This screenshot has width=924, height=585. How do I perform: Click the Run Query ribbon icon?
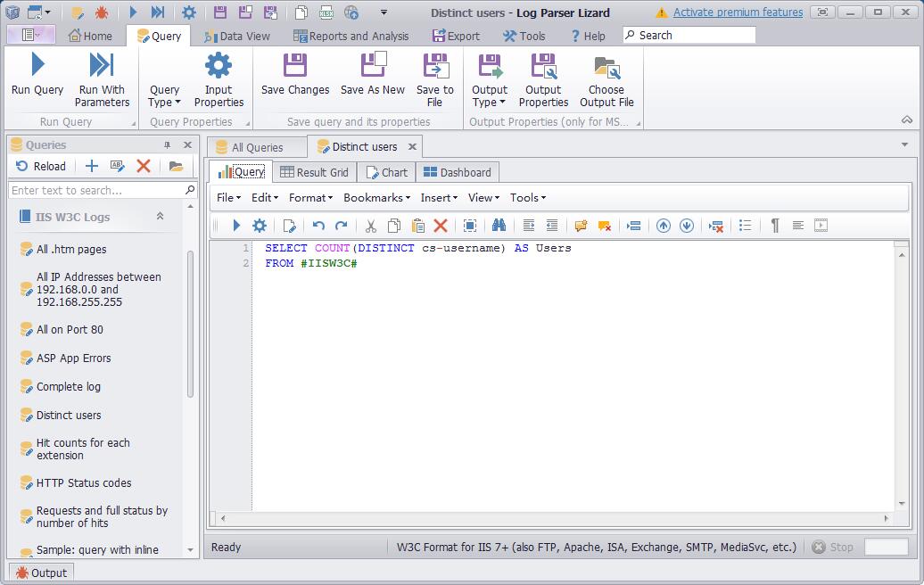pyautogui.click(x=37, y=65)
